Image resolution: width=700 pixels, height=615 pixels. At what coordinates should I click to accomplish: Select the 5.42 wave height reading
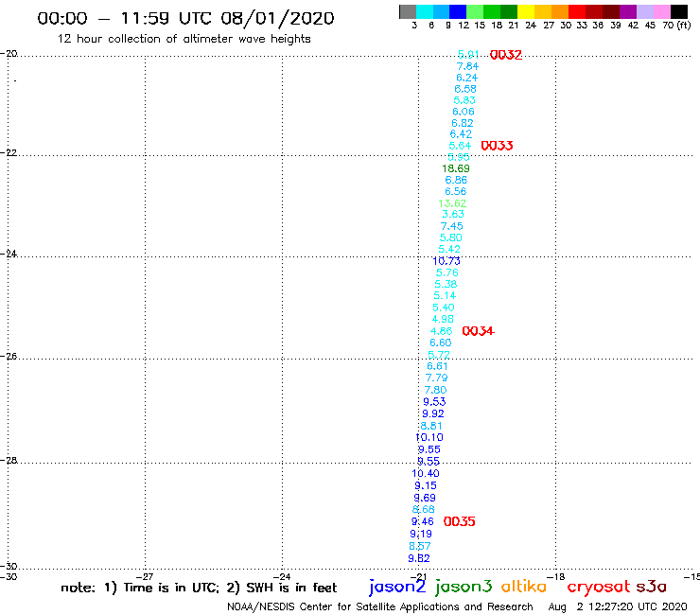pos(449,249)
